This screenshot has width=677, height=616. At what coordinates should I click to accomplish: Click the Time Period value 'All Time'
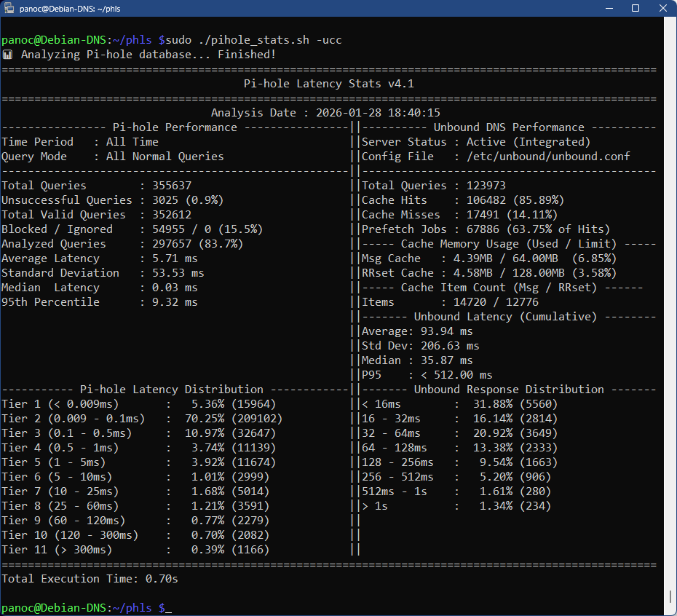(x=132, y=142)
